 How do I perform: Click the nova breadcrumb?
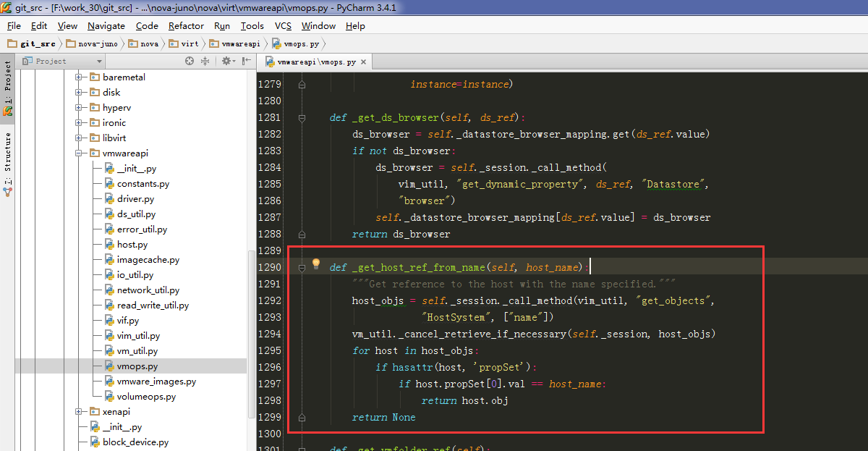(144, 43)
